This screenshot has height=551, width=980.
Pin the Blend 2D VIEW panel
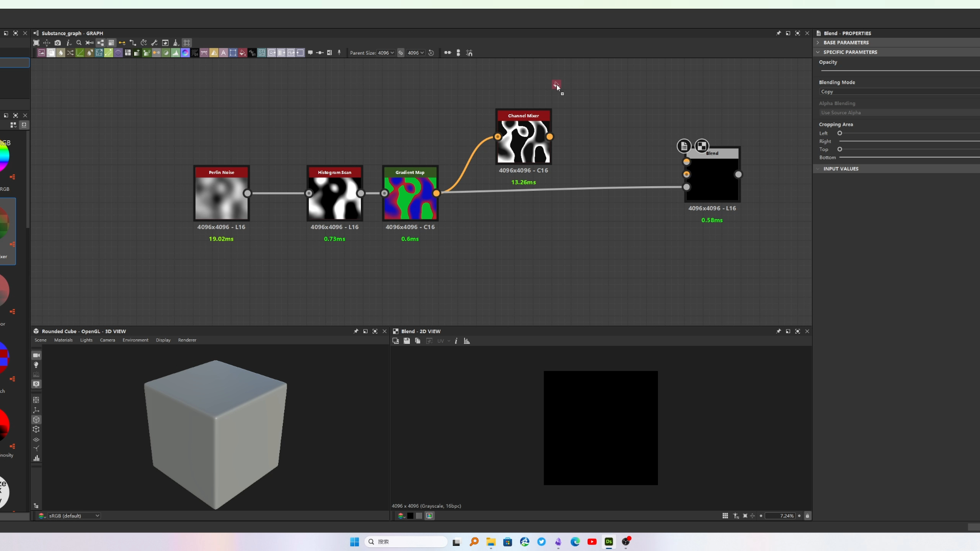[779, 331]
